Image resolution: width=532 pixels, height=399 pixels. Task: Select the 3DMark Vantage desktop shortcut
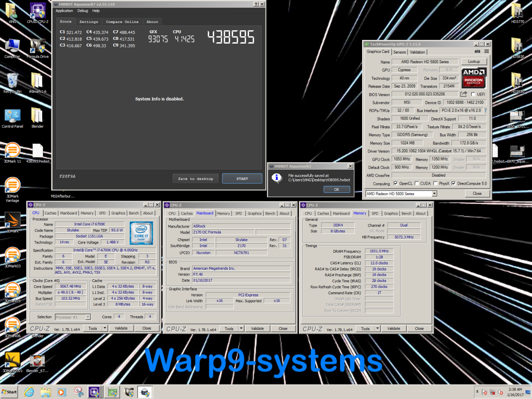tap(12, 190)
